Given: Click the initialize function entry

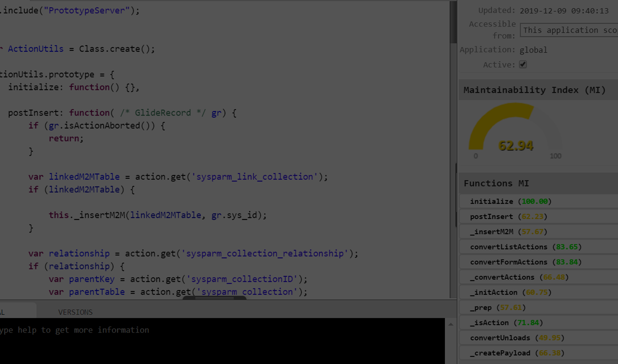Looking at the screenshot, I should pyautogui.click(x=510, y=201).
